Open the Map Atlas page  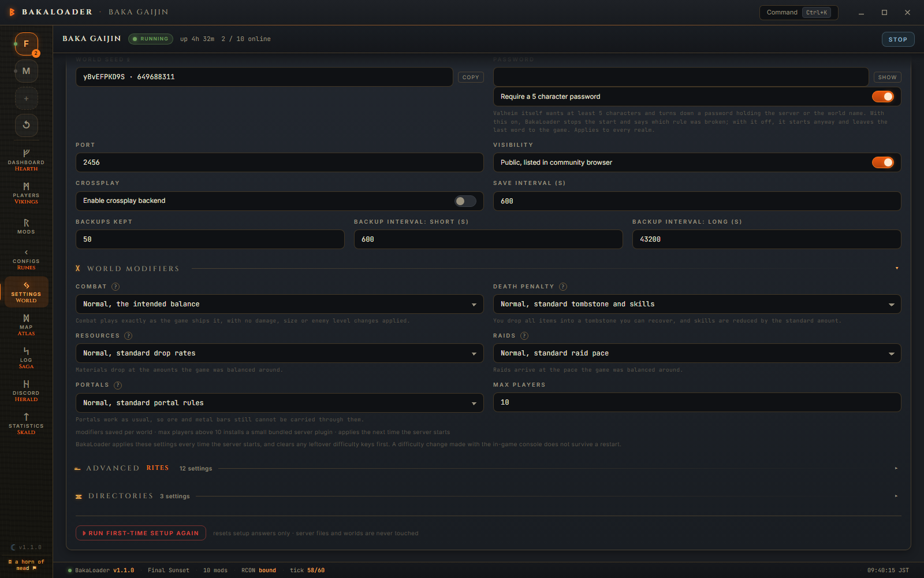click(x=26, y=325)
